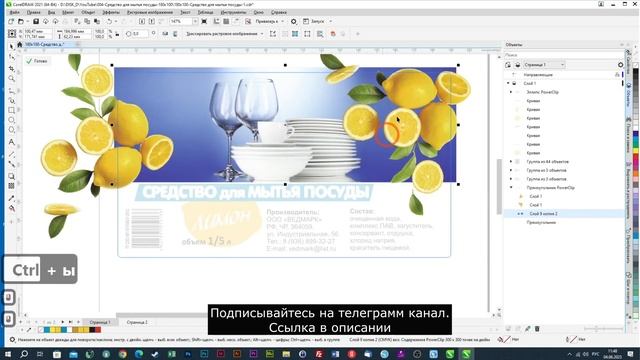Screen dimensions: 640x360
Task: Collapse Слой 1 in Objects panel
Action: pyautogui.click(x=508, y=83)
